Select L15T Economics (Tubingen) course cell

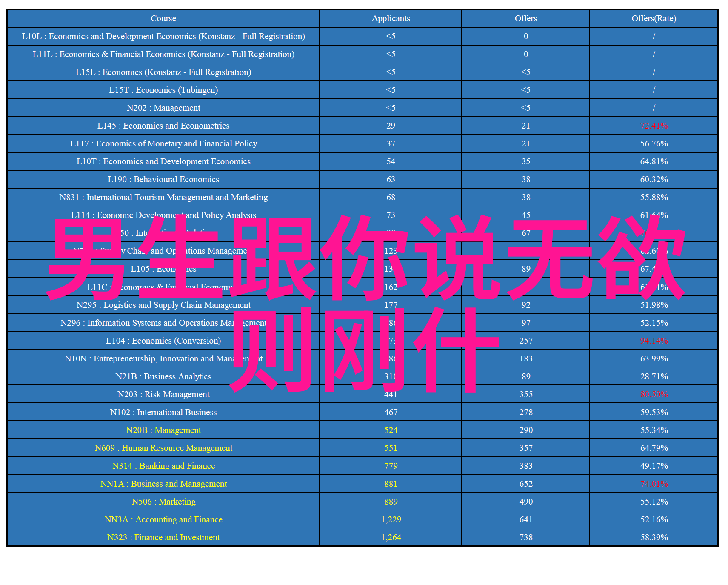tap(163, 90)
